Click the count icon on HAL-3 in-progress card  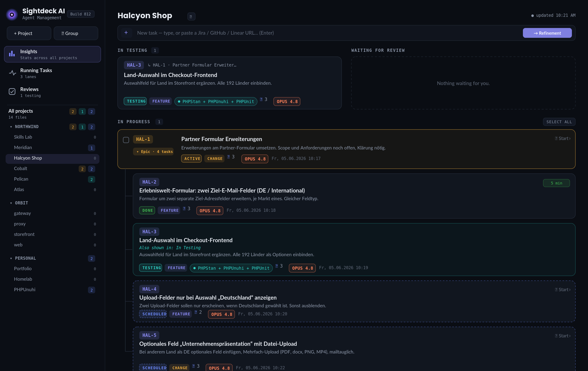point(276,266)
